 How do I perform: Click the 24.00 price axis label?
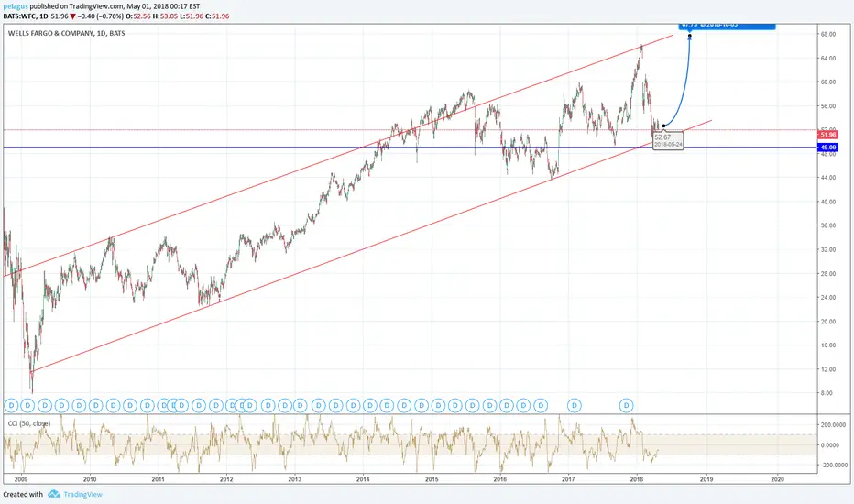(x=827, y=298)
